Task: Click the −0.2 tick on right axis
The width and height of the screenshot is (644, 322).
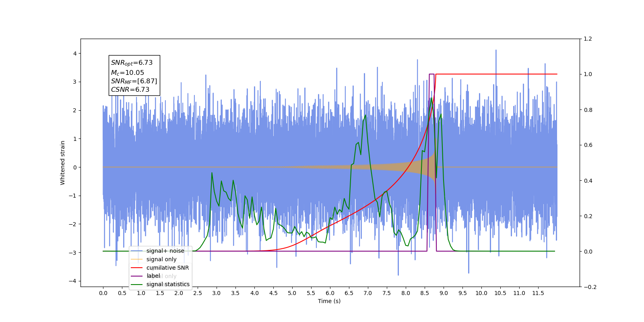Action: click(x=590, y=287)
